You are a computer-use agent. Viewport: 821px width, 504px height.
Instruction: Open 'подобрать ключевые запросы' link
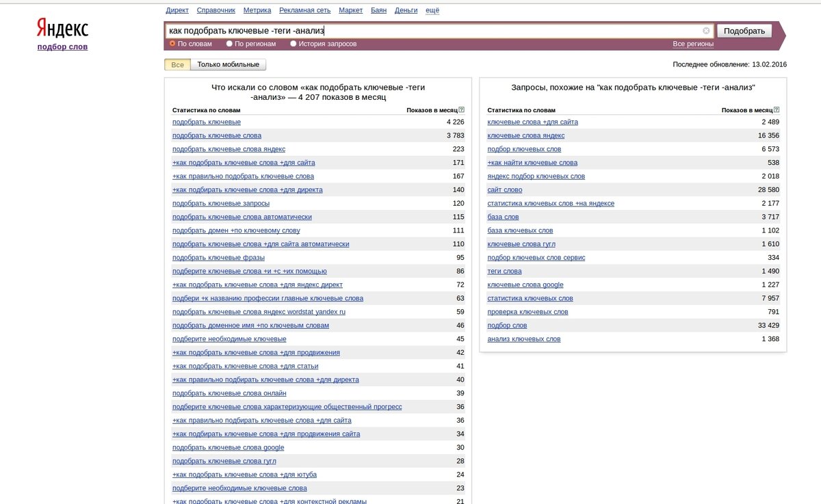(x=221, y=203)
